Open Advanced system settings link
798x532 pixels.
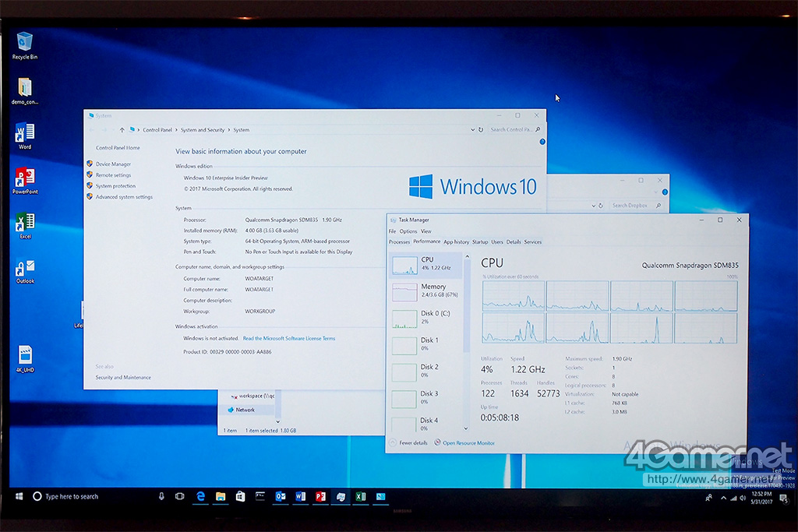coord(124,197)
